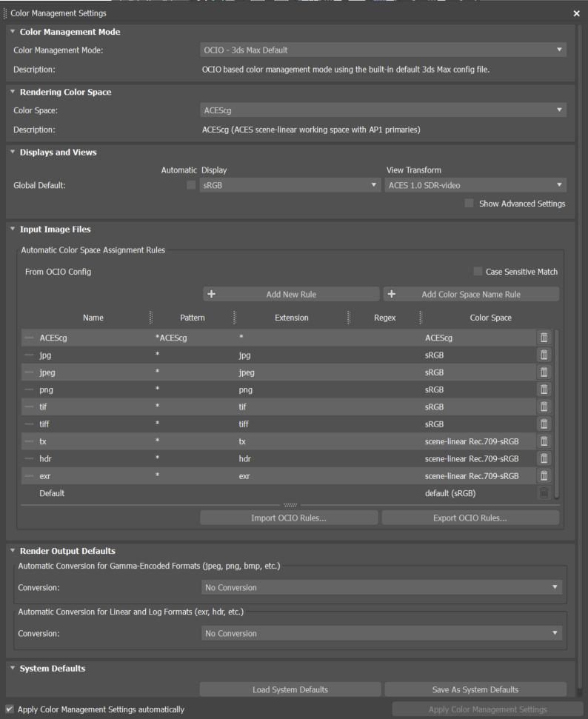Viewport: 588px width, 719px height.
Task: Click the png rule drag handle
Action: 29,389
